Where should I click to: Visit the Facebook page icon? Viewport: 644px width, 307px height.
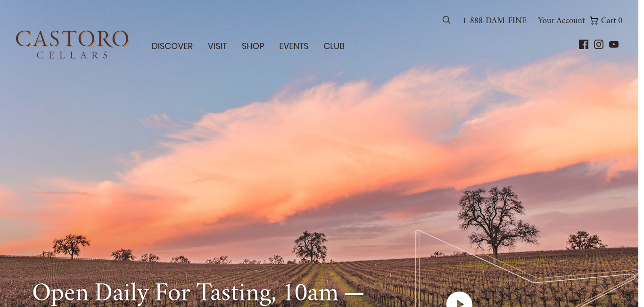click(584, 44)
